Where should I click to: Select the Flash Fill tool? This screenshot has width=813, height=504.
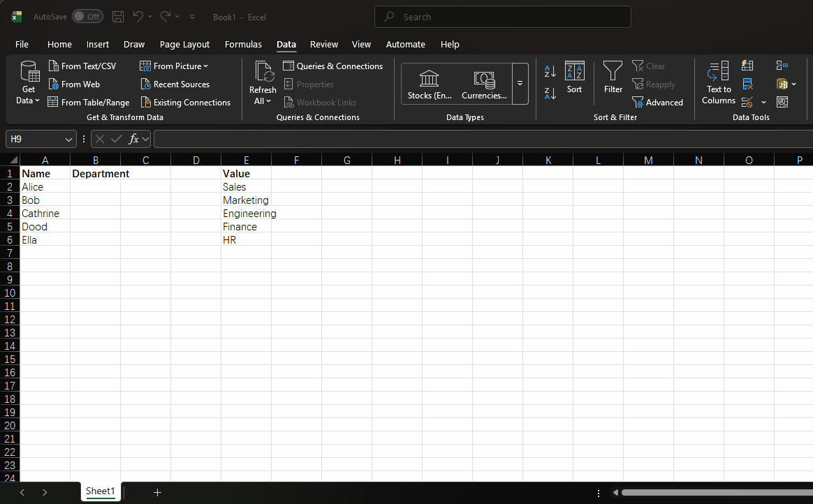[747, 66]
